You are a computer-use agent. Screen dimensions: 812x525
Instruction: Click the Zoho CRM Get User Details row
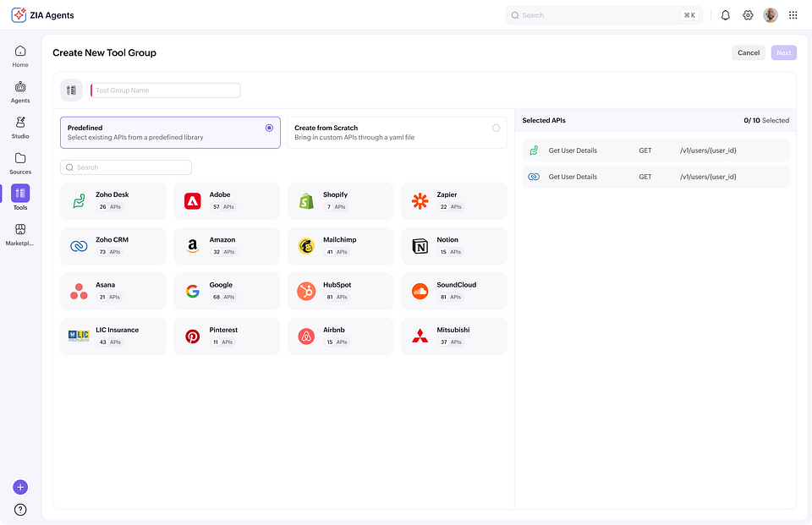(656, 177)
